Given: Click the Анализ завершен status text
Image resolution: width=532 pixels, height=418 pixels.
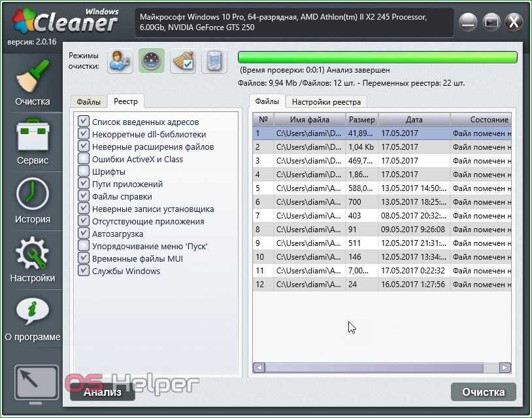Looking at the screenshot, I should [x=358, y=70].
